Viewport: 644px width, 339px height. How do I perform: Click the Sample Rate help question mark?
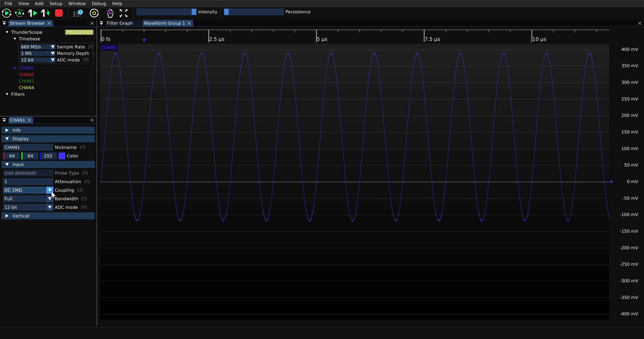point(91,47)
